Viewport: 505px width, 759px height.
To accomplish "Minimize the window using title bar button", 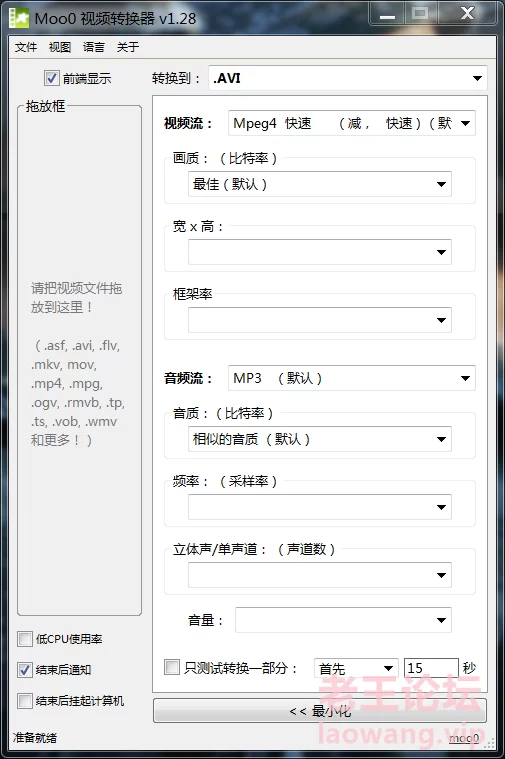I will coord(387,14).
